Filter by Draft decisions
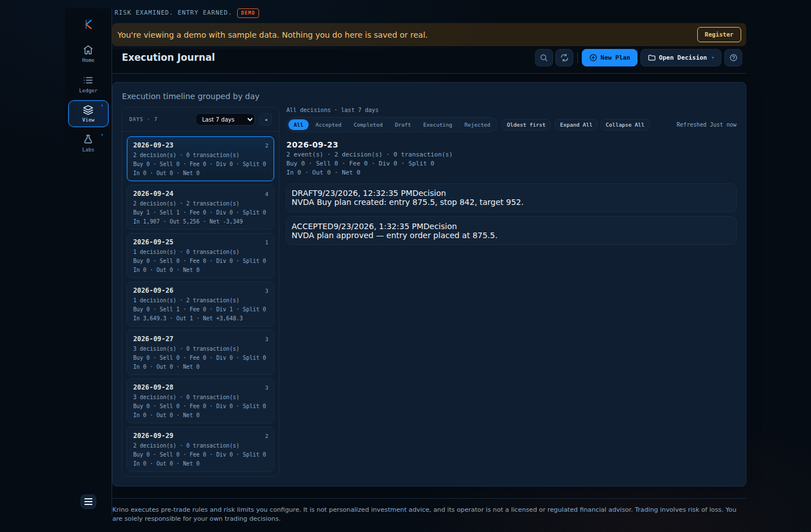The height and width of the screenshot is (532, 811). click(x=403, y=125)
